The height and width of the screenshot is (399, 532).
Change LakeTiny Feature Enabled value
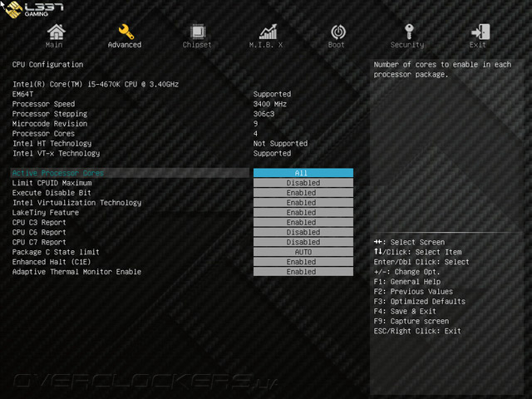click(303, 213)
